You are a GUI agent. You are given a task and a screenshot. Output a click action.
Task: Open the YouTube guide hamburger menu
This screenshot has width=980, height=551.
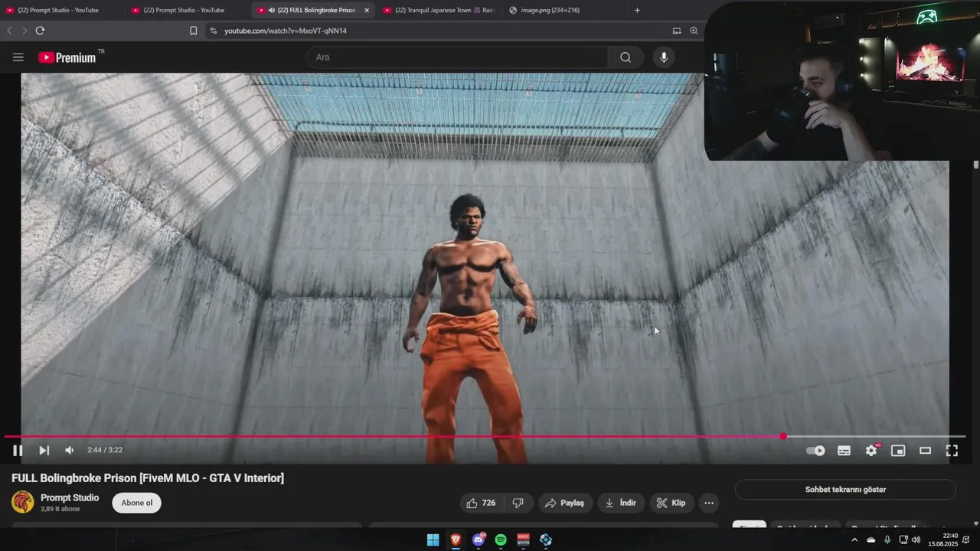coord(18,57)
